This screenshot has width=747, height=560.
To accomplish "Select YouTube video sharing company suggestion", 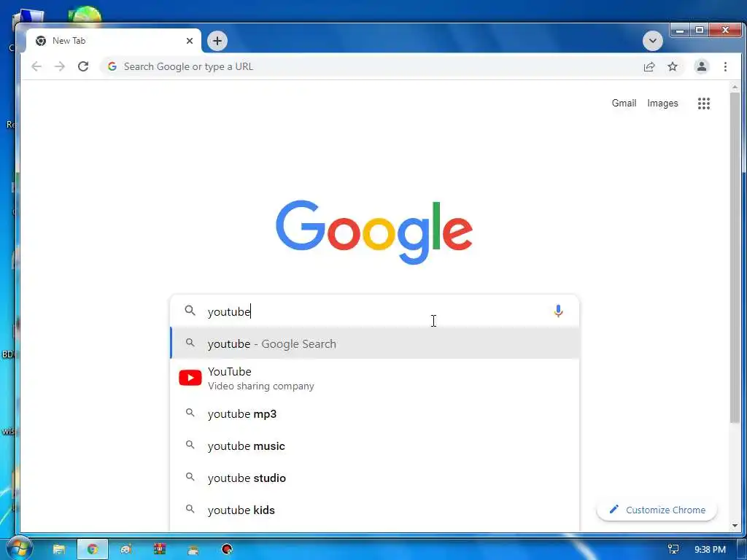I will [x=374, y=378].
